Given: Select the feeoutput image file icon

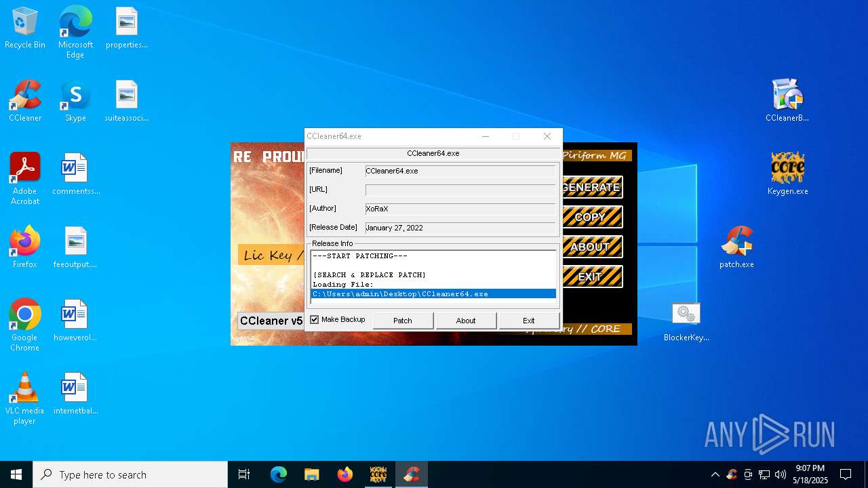Looking at the screenshot, I should click(x=75, y=248).
